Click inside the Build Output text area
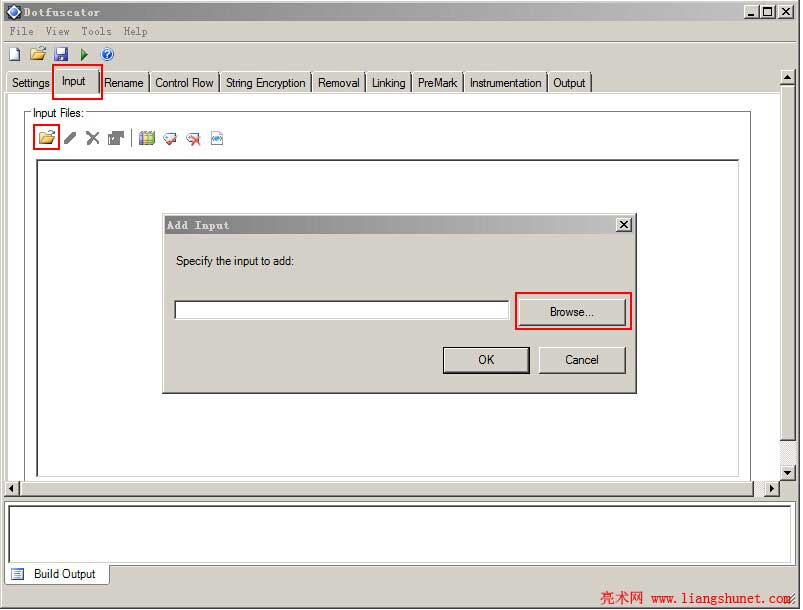803x610 pixels. (x=400, y=534)
